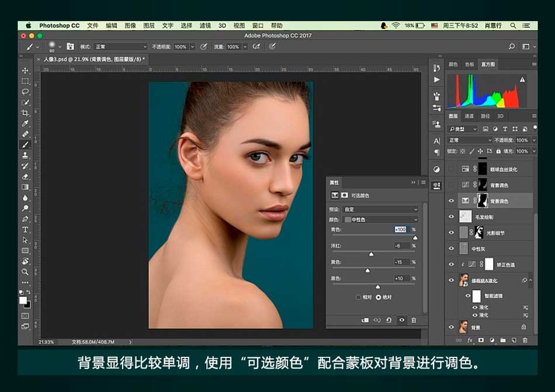Select the Lasso tool
This screenshot has width=555, height=392.
[x=25, y=92]
